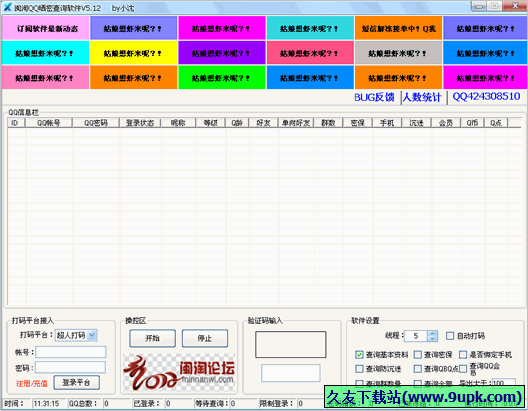Viewport: 528px width, 411px height.
Task: Click the red 注册/充值 link
Action: (x=32, y=383)
